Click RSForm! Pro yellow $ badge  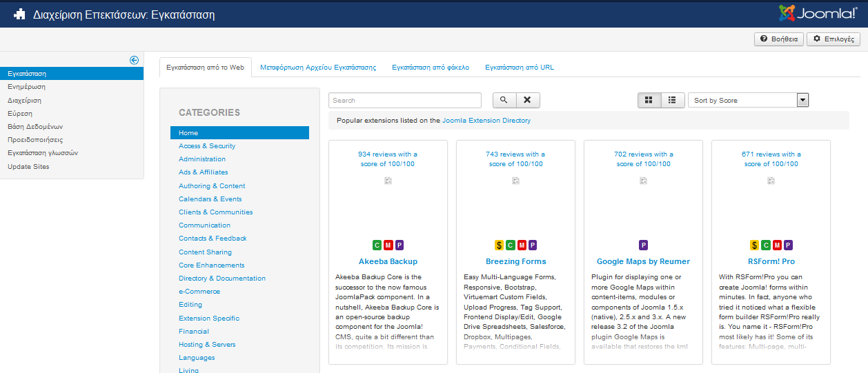pos(754,245)
